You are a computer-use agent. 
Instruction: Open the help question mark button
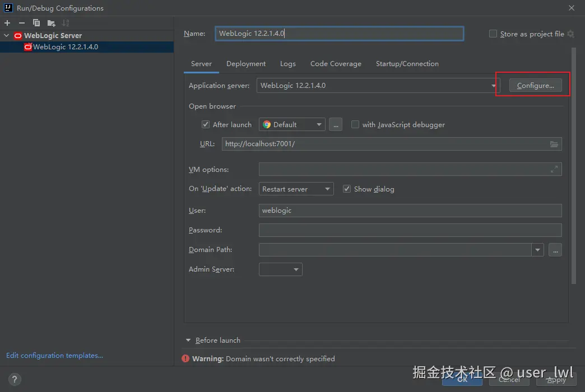click(15, 379)
